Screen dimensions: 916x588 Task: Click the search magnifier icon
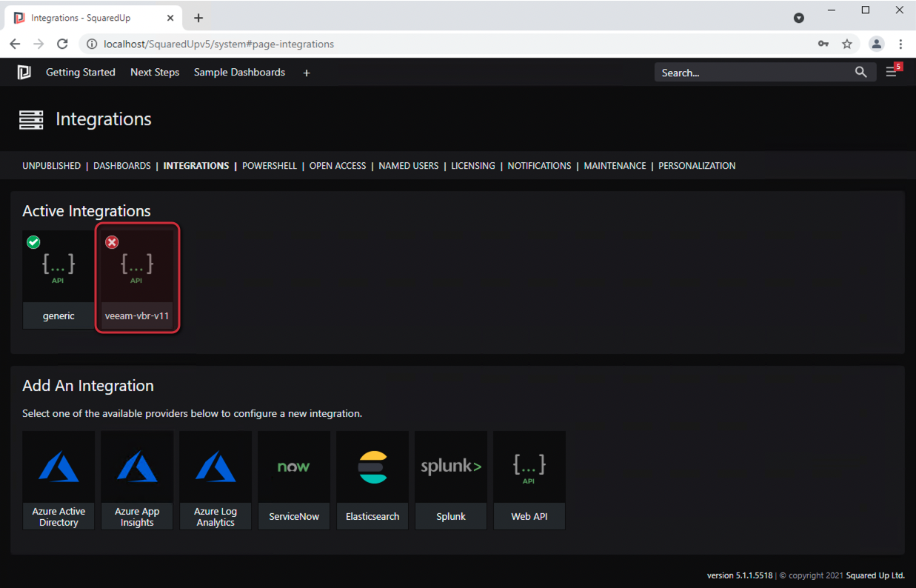(860, 72)
